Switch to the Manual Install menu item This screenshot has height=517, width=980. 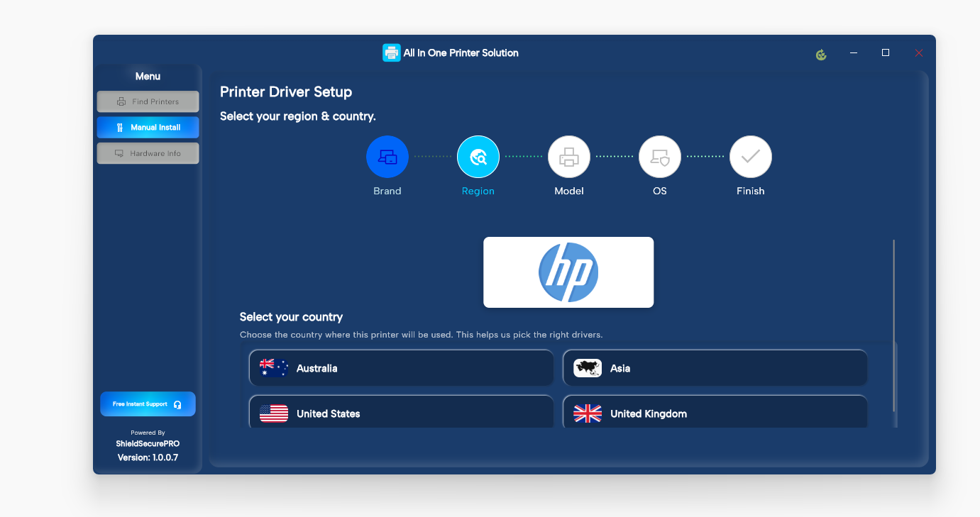148,127
